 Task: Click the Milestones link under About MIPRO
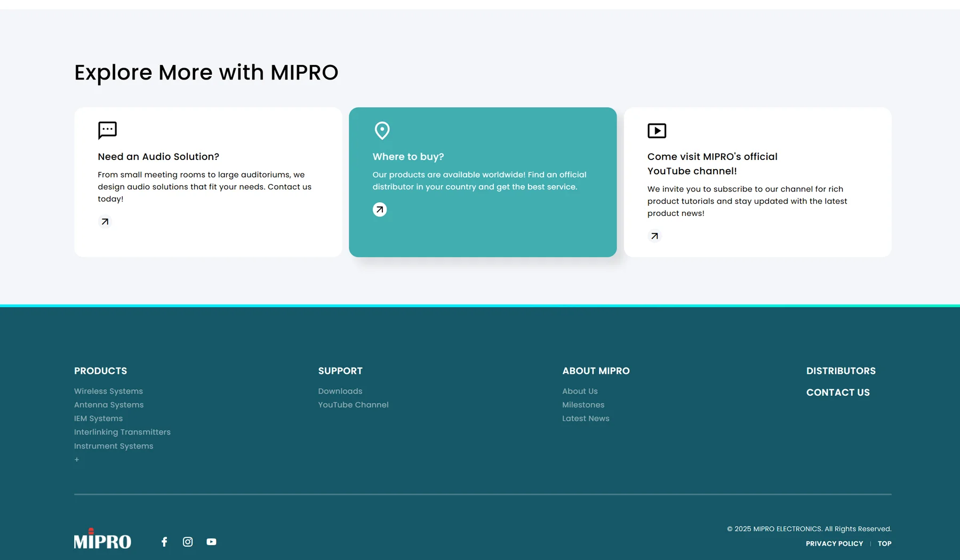point(583,405)
